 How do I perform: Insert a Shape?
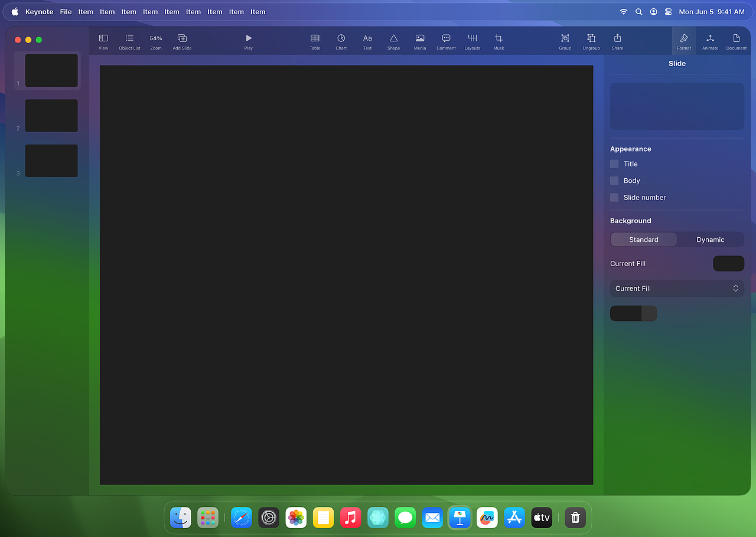pos(393,40)
